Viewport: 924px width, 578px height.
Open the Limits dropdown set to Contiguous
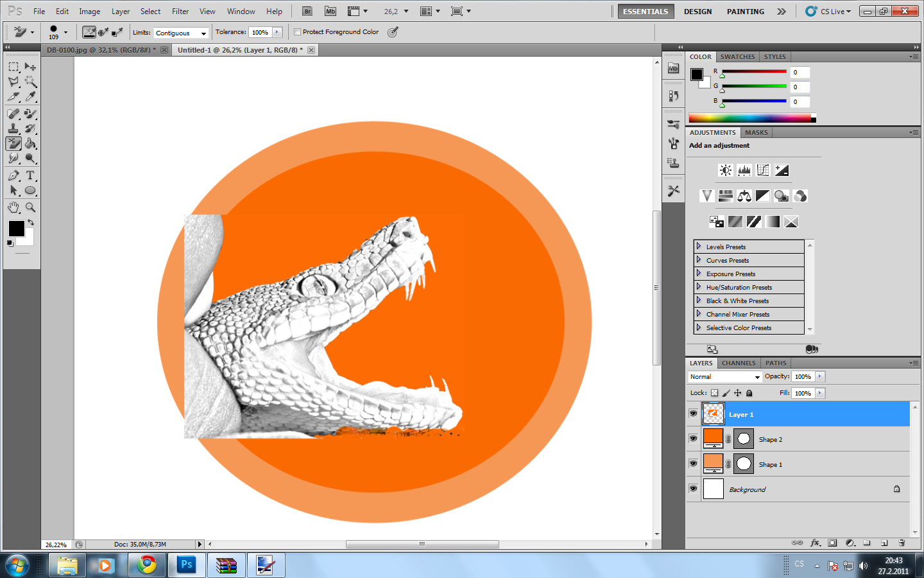(x=181, y=33)
